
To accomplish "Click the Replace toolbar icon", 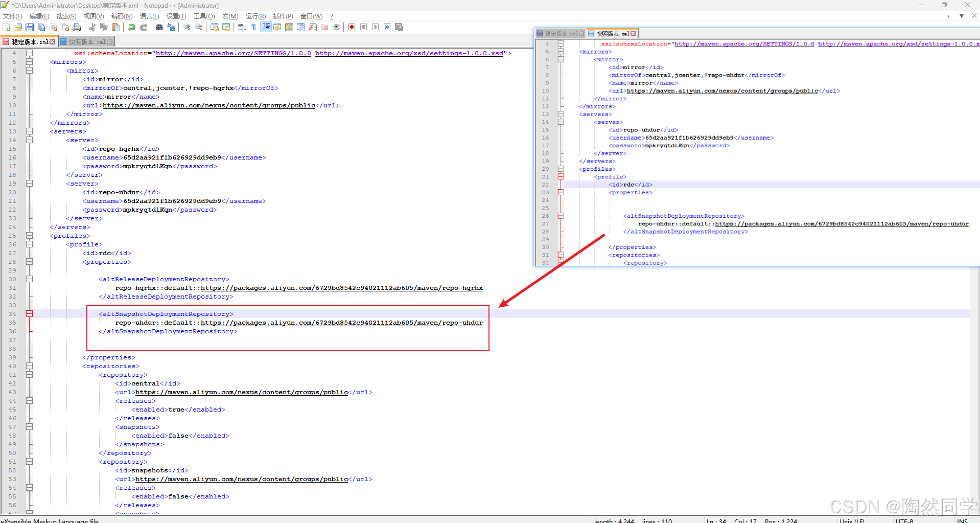I will 171,27.
